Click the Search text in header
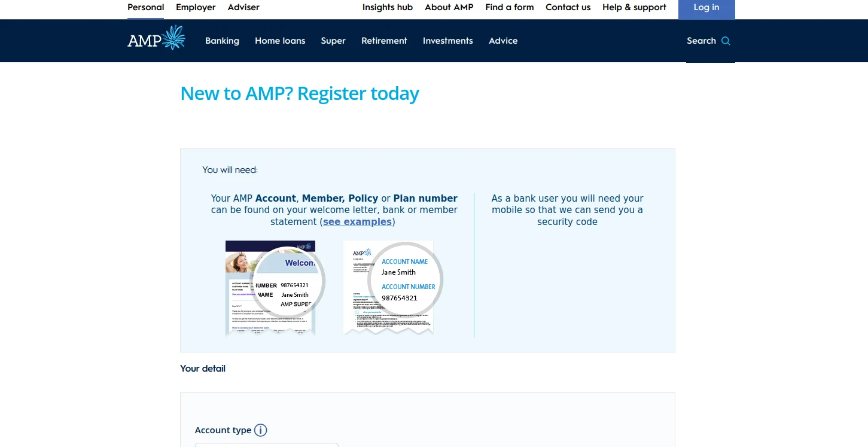Screen dimensions: 868x447 click(701, 41)
